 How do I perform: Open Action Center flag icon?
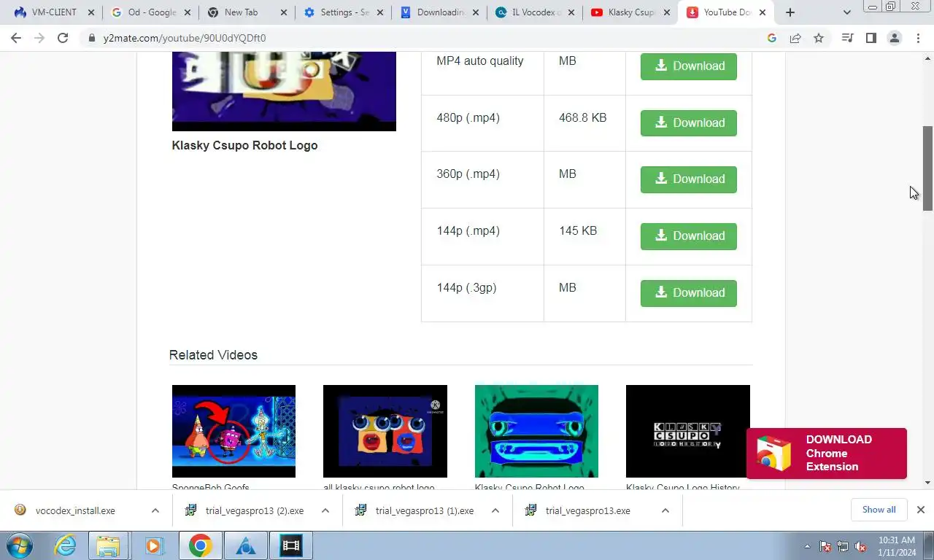[825, 546]
